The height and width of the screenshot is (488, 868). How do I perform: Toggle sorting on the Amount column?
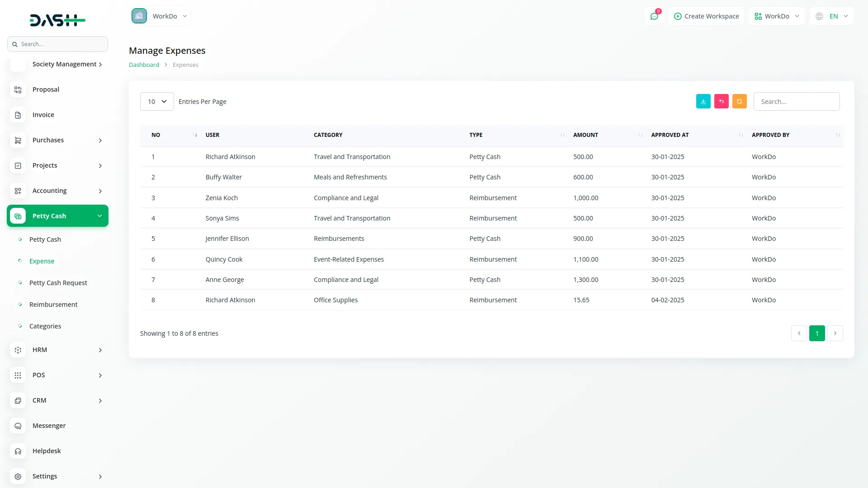(x=639, y=135)
